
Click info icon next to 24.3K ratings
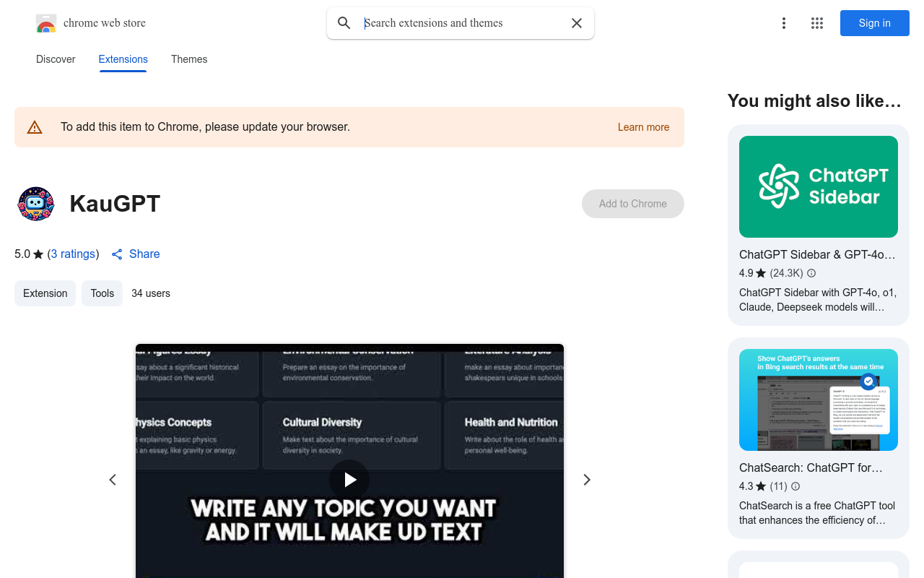pos(811,273)
